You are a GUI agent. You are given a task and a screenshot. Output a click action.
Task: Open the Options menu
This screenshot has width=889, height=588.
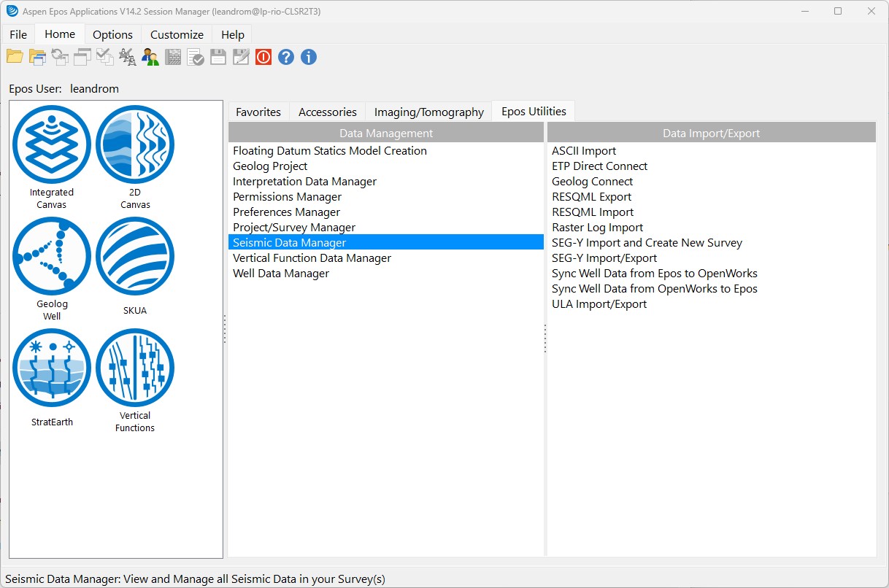[112, 34]
